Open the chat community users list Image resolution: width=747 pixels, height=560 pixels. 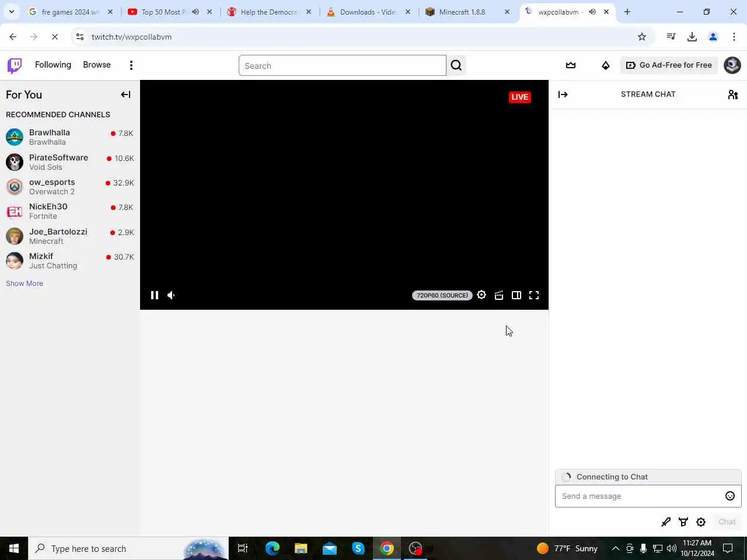pos(733,94)
